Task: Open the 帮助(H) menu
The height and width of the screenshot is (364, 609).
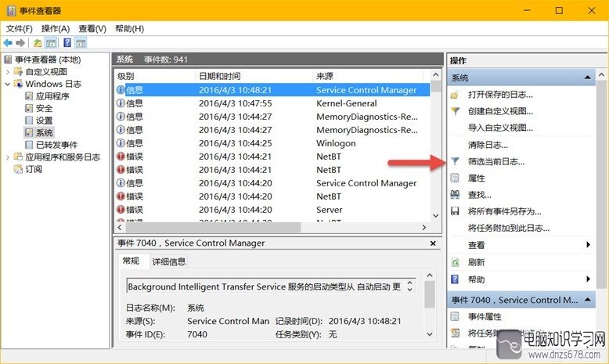Action: tap(130, 29)
